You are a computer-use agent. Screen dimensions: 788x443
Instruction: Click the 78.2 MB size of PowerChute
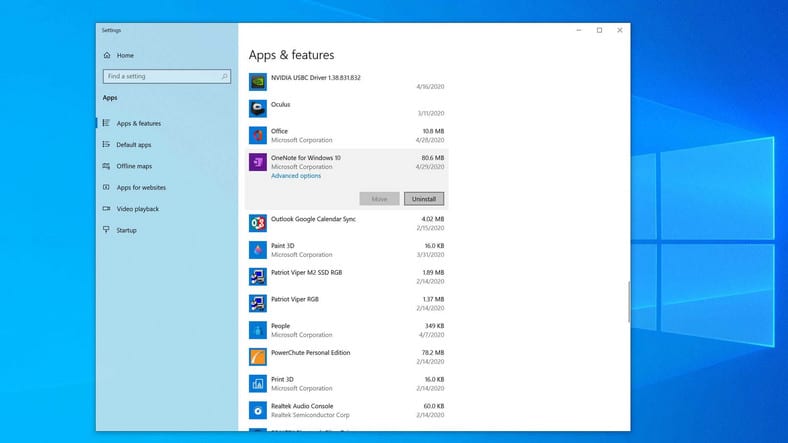[433, 353]
